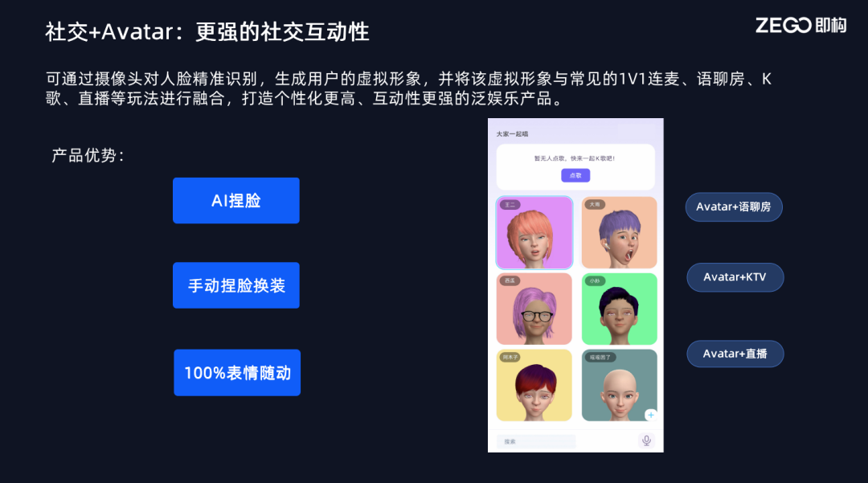Screen dimensions: 868x483
Task: Click the 点歌 button in the karaoke card
Action: pyautogui.click(x=575, y=175)
